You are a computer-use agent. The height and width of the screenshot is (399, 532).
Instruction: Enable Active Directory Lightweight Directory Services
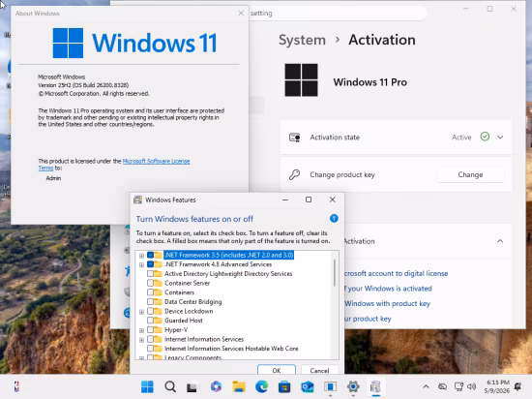(x=150, y=274)
